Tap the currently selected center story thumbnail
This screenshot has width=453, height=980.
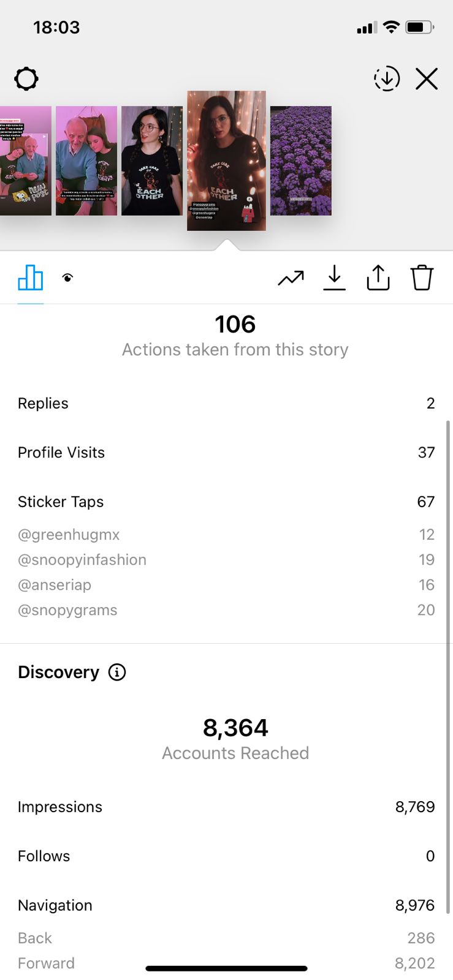pos(226,160)
